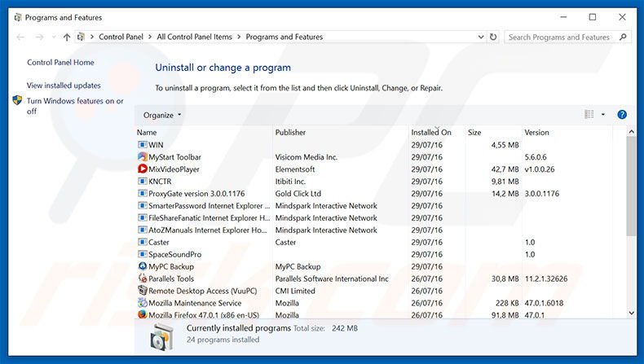Click the MixVideoPlayer red play icon
The height and width of the screenshot is (364, 644).
(x=142, y=169)
